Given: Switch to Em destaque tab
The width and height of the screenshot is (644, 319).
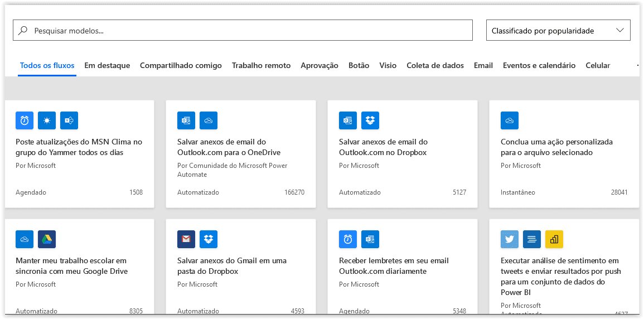Looking at the screenshot, I should pyautogui.click(x=107, y=65).
